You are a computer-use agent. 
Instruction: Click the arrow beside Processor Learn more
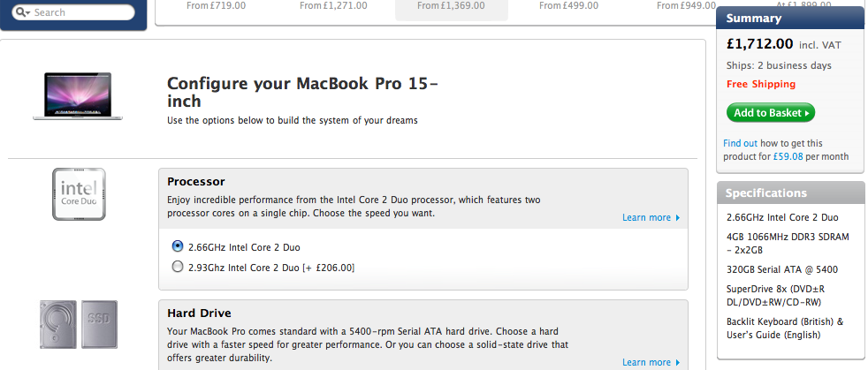pyautogui.click(x=678, y=218)
